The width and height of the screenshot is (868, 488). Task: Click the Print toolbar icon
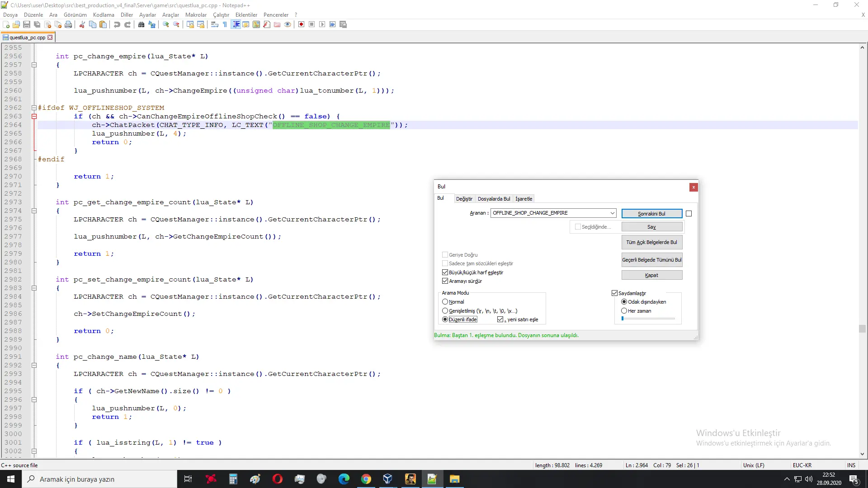click(x=68, y=24)
